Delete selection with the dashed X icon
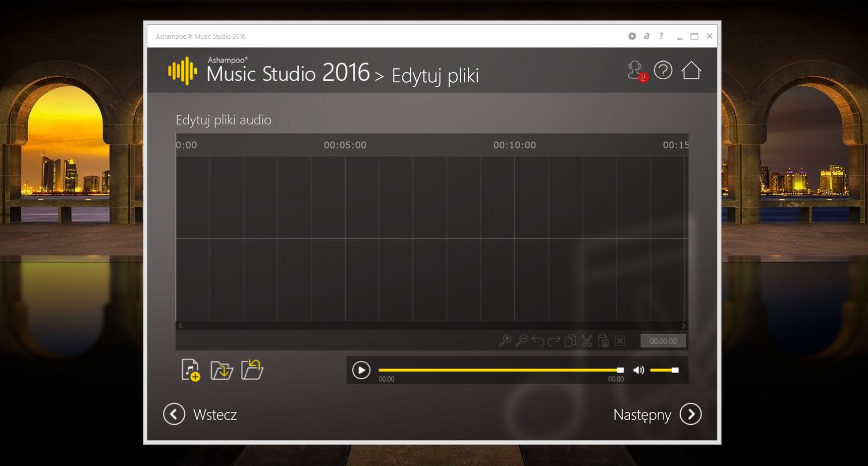 pos(620,341)
